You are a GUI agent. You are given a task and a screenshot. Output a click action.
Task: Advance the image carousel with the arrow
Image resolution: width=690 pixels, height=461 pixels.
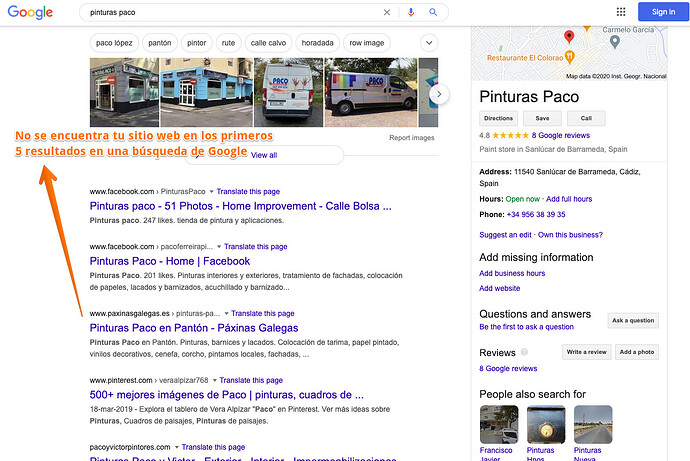pos(439,94)
